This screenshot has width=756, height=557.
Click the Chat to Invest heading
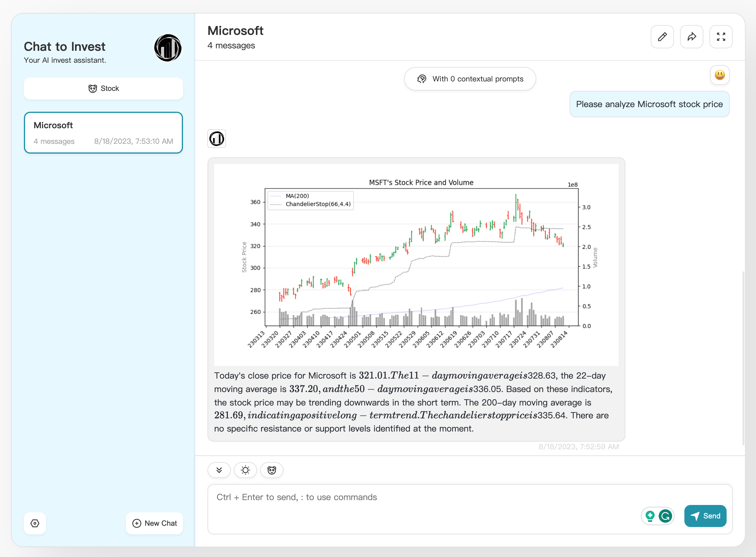65,47
